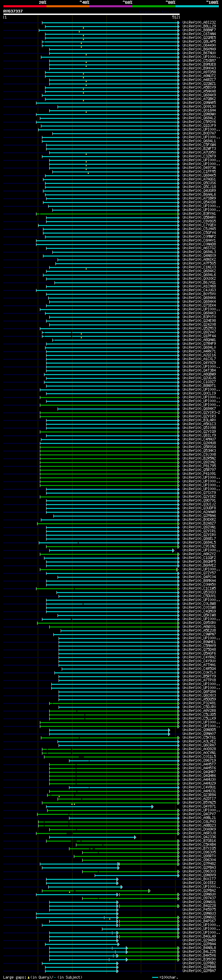Open hit UniRef100_A9NUT2
Image resolution: width=222 pixels, height=980 pixels.
tap(199, 76)
